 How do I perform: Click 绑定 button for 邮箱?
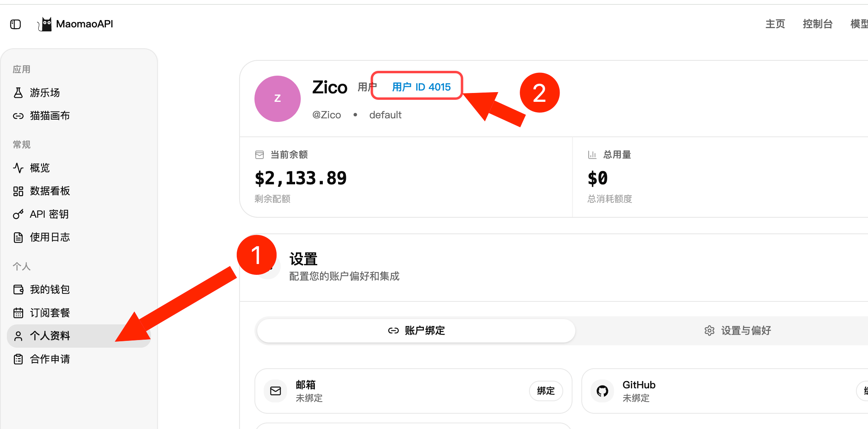[546, 391]
